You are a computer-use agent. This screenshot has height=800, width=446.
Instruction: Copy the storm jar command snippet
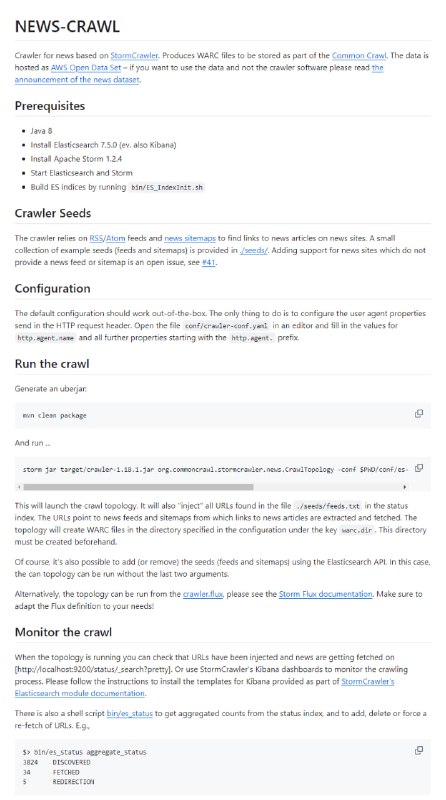coord(418,468)
